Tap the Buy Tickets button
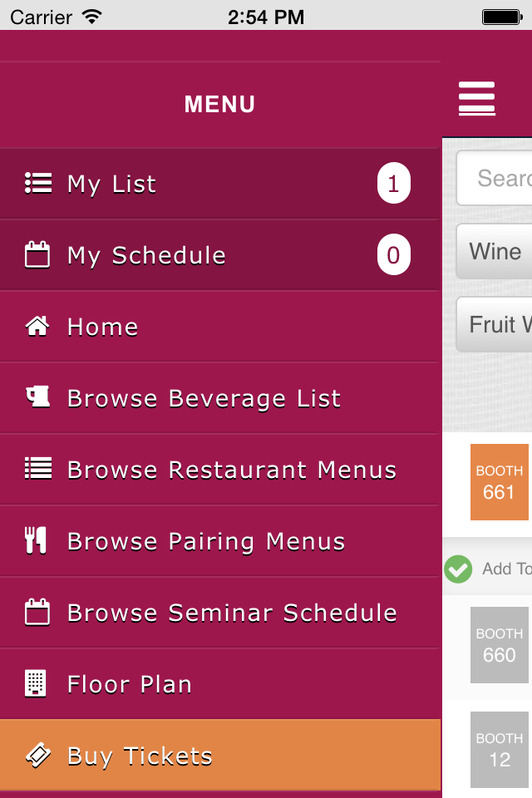The height and width of the screenshot is (798, 532). click(x=219, y=756)
